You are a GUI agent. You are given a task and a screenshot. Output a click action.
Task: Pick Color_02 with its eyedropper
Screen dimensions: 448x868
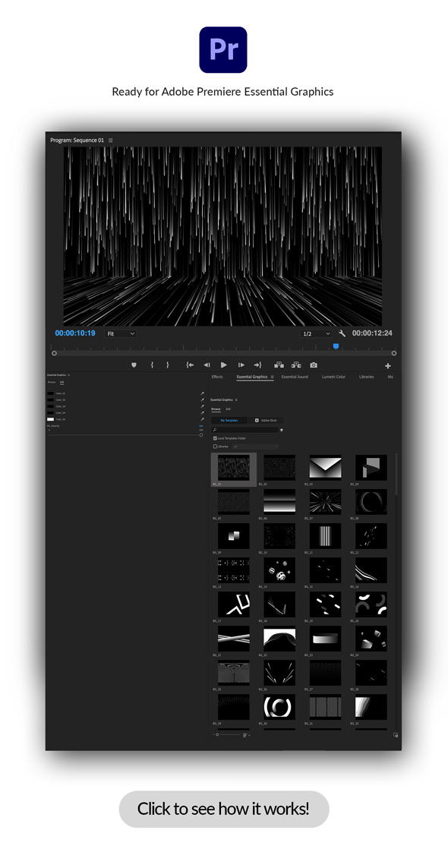coord(202,399)
